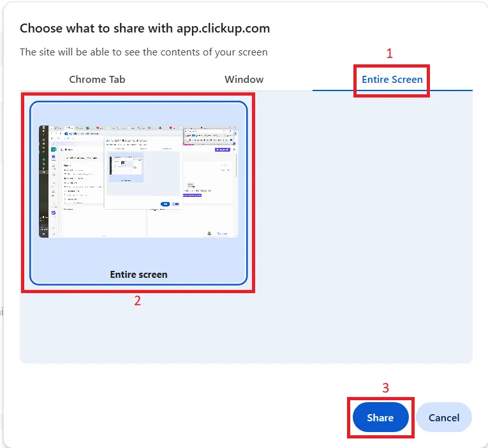This screenshot has width=488, height=448.
Task: Click the 'Entire screen' caption text
Action: pos(138,275)
